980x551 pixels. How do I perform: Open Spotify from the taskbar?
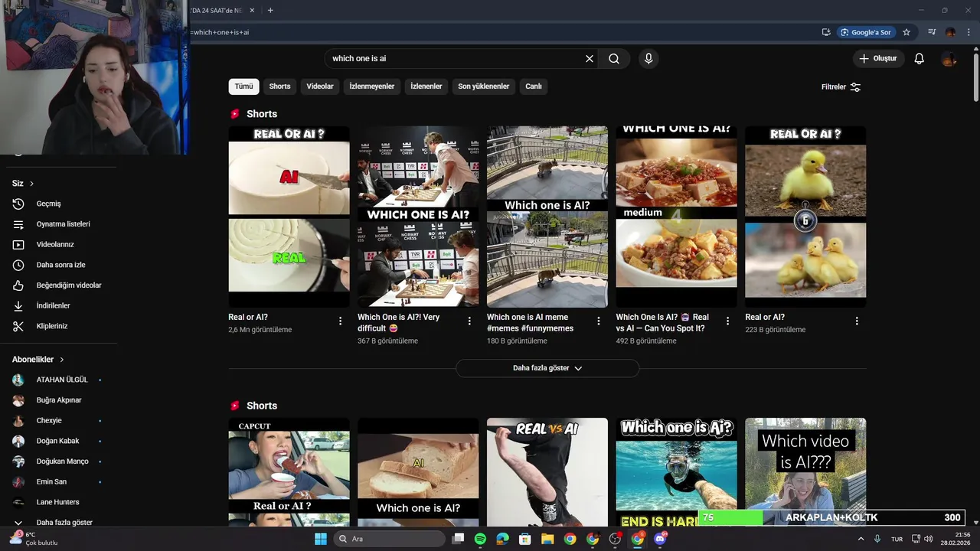(x=480, y=539)
